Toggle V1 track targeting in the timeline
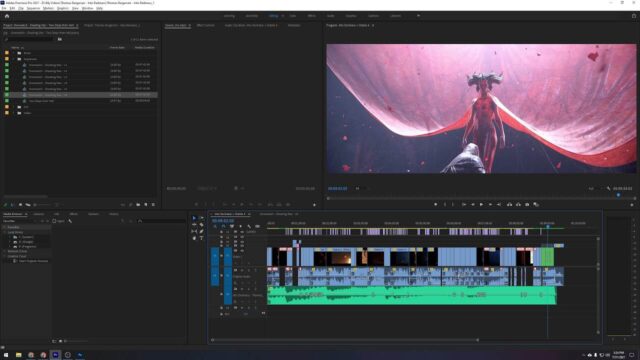 click(228, 256)
